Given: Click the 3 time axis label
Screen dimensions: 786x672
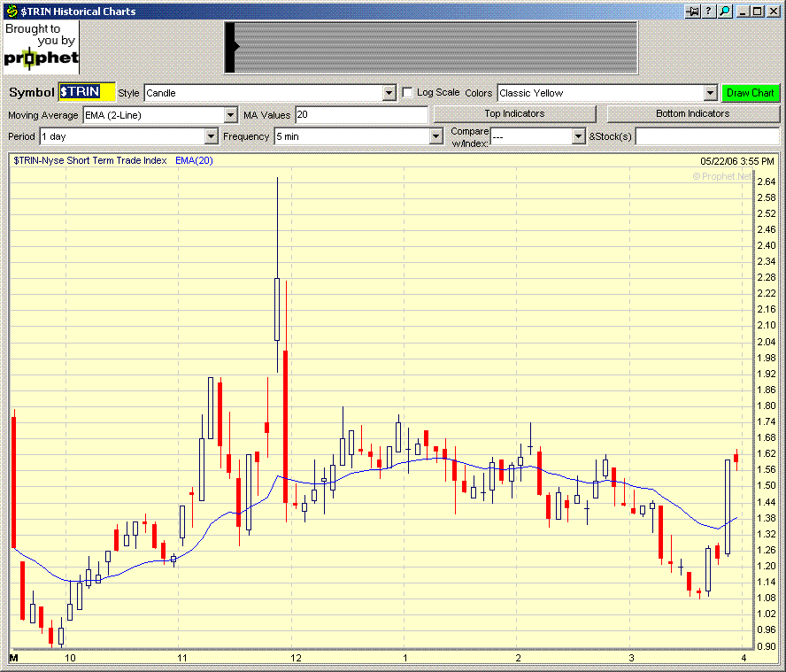Looking at the screenshot, I should (632, 658).
